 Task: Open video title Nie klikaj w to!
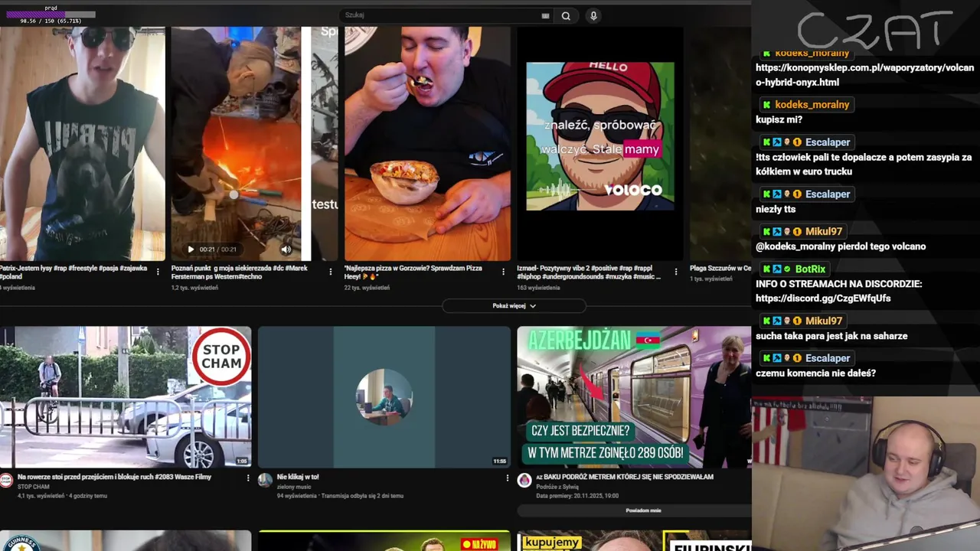point(298,477)
